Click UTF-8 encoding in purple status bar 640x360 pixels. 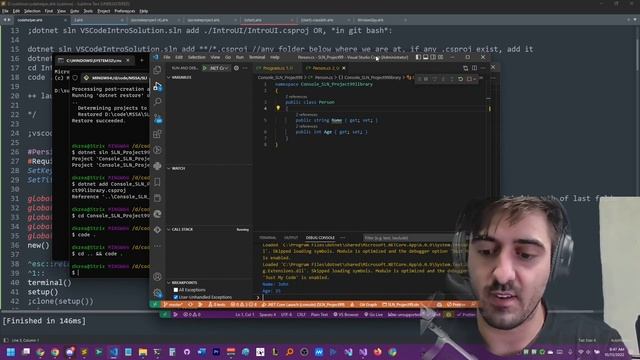287,315
